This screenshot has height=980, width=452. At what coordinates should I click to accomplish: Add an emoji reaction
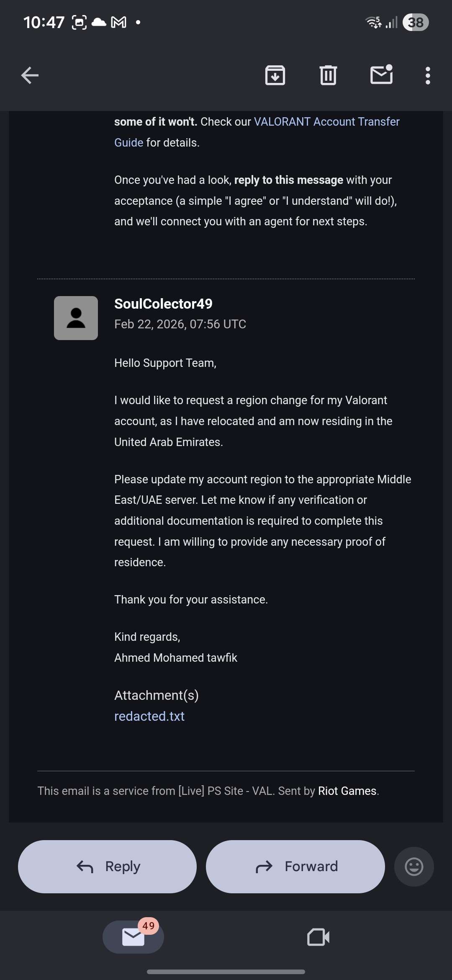tap(413, 867)
